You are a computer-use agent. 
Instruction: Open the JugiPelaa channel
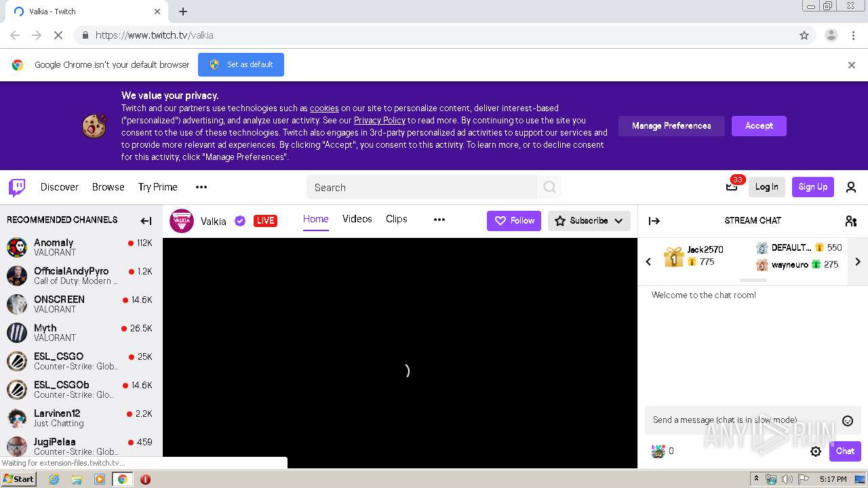click(81, 447)
